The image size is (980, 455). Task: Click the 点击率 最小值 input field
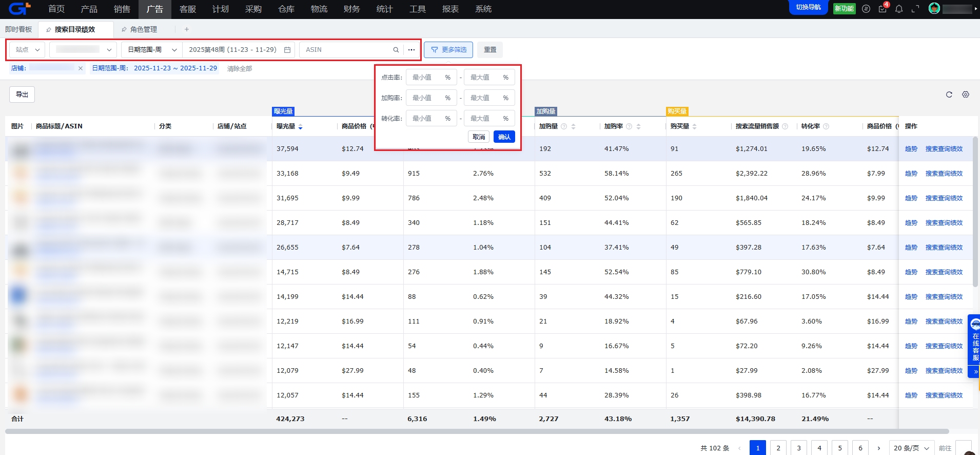(426, 78)
